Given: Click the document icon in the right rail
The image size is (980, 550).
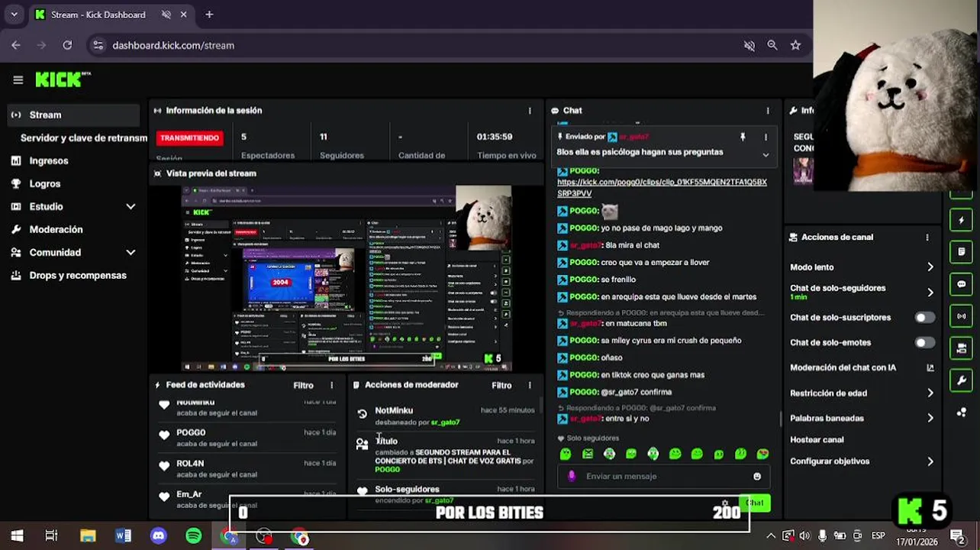Looking at the screenshot, I should [961, 251].
